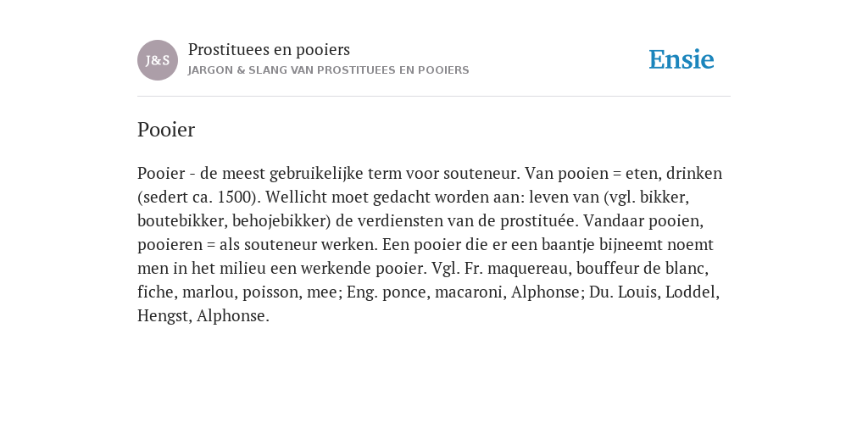
Task: Click the horizontal divider below the header
Action: tap(434, 97)
